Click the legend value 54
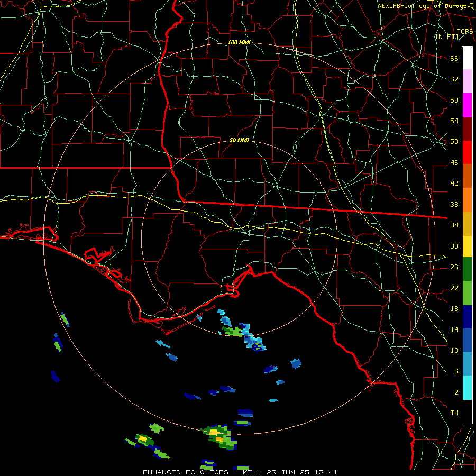The height and width of the screenshot is (476, 476). pyautogui.click(x=454, y=121)
